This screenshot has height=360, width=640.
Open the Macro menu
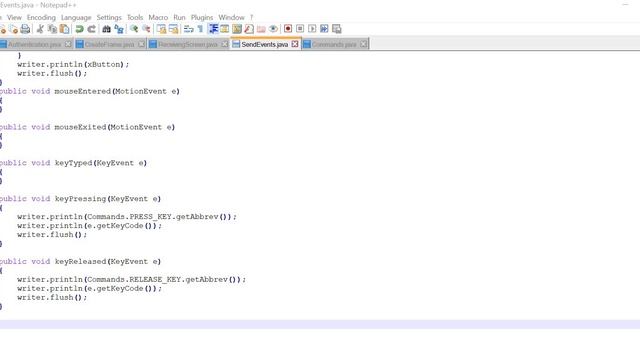point(158,18)
